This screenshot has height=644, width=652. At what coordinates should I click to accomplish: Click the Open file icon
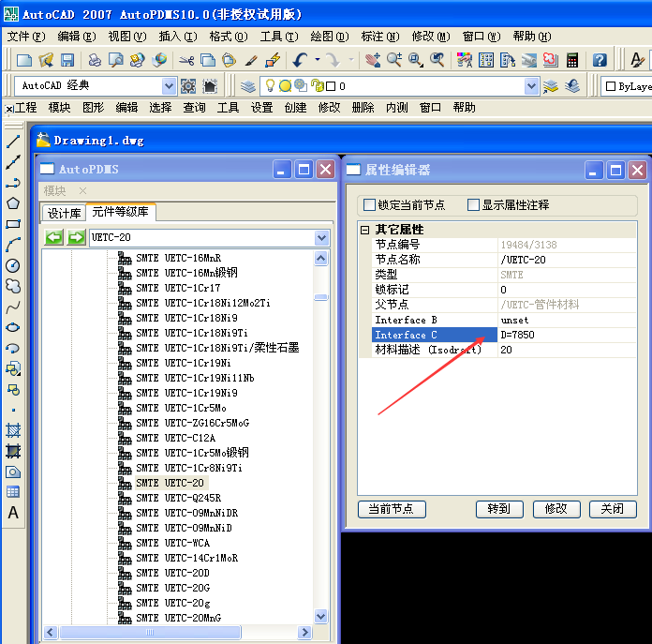click(x=46, y=60)
